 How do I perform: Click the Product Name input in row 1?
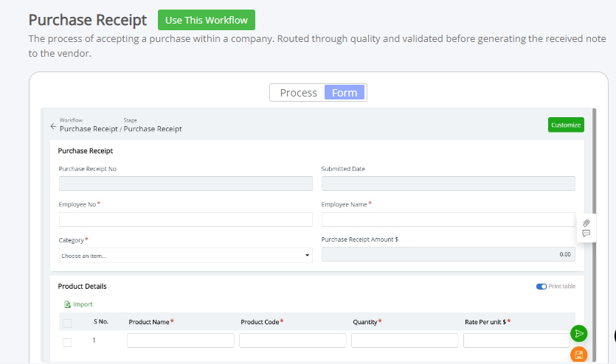180,340
